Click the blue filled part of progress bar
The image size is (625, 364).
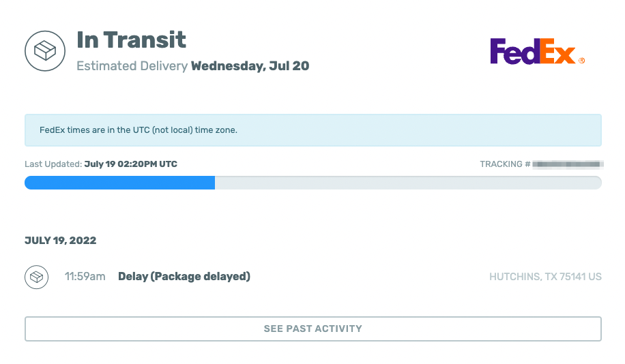tap(119, 183)
